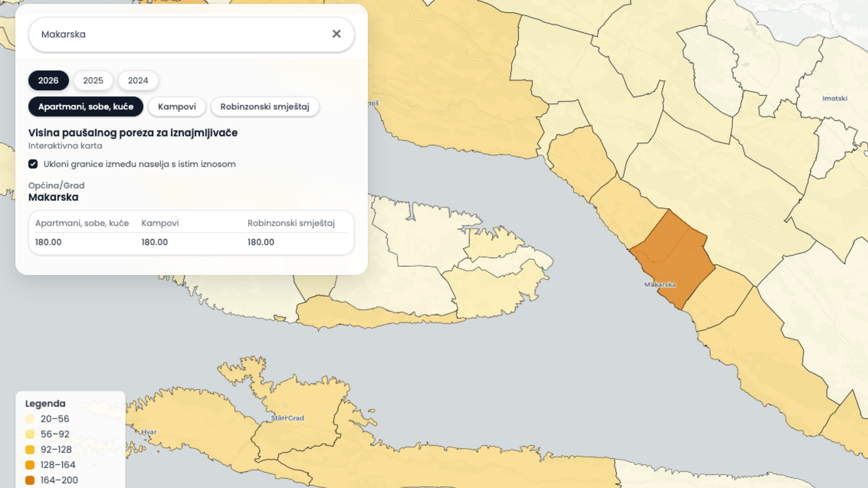
Task: Click the Kampovi column header in table
Action: [160, 223]
